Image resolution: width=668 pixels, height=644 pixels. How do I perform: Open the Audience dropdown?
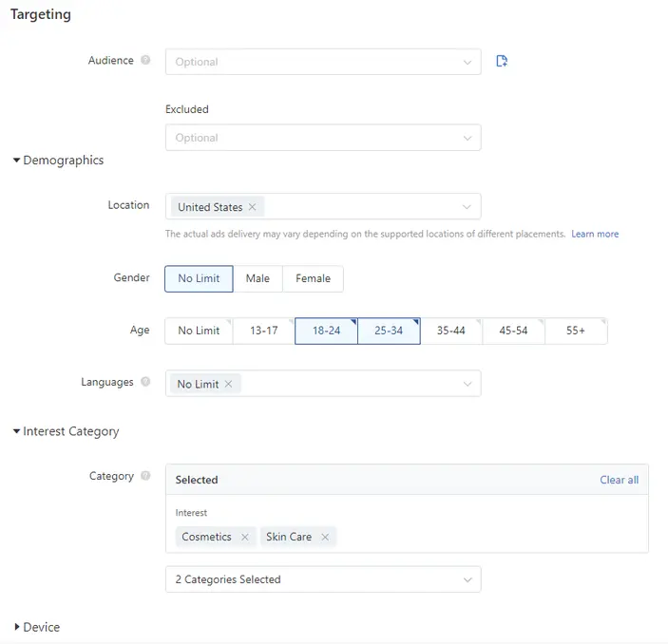coord(323,62)
